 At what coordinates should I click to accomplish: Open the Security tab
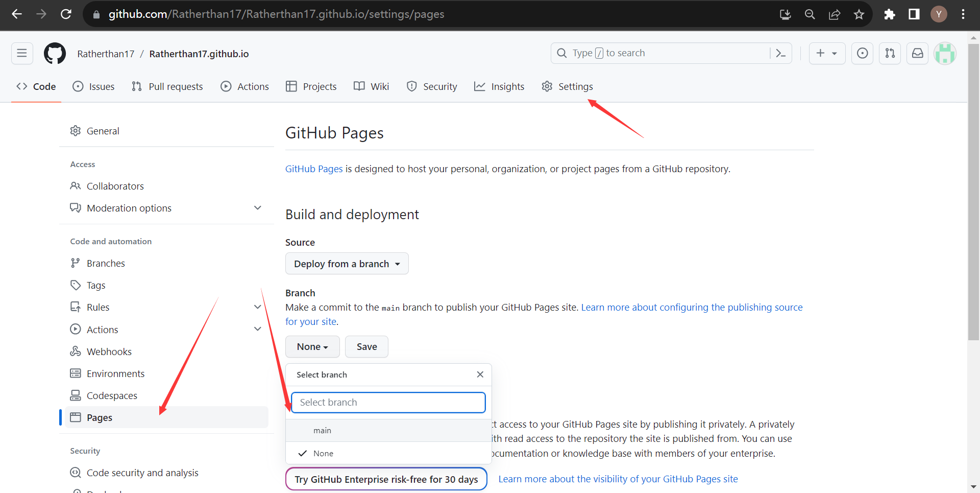tap(432, 86)
